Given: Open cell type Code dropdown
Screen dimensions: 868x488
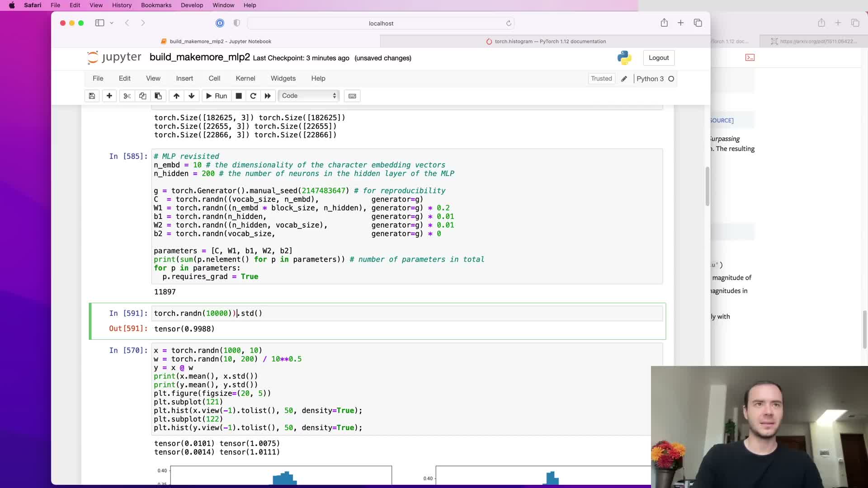Looking at the screenshot, I should (x=309, y=96).
